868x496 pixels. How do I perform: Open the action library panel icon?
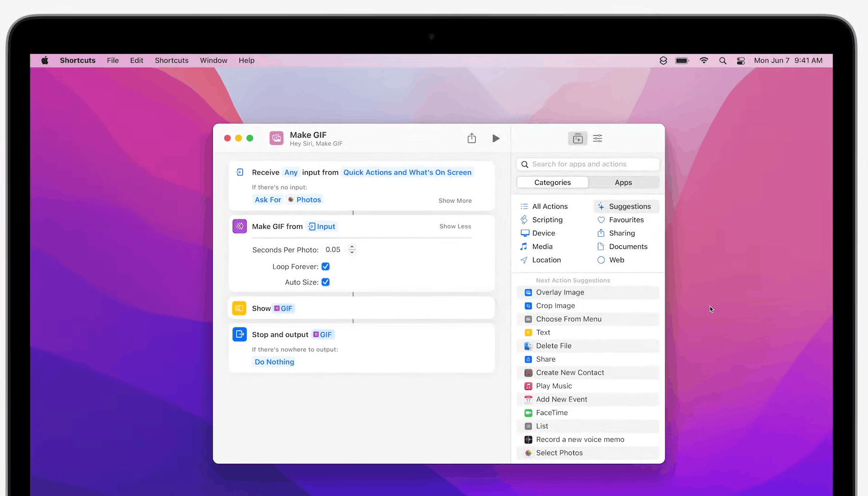point(578,138)
